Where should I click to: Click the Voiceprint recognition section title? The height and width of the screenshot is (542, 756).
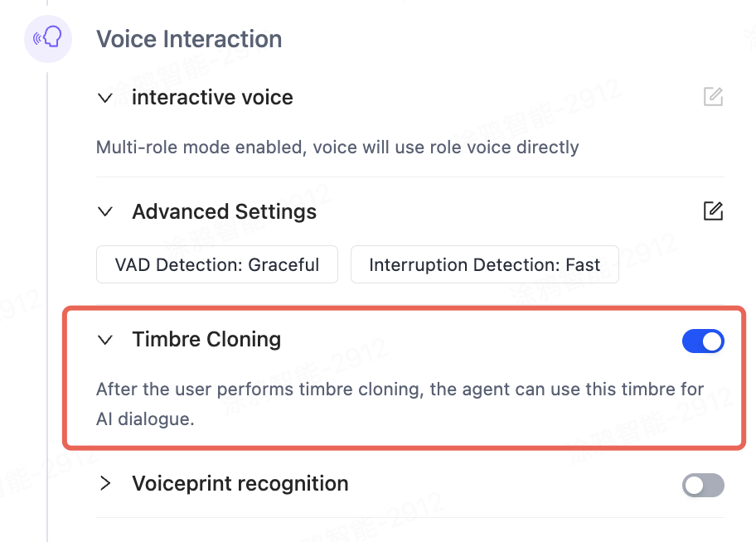[x=240, y=484]
